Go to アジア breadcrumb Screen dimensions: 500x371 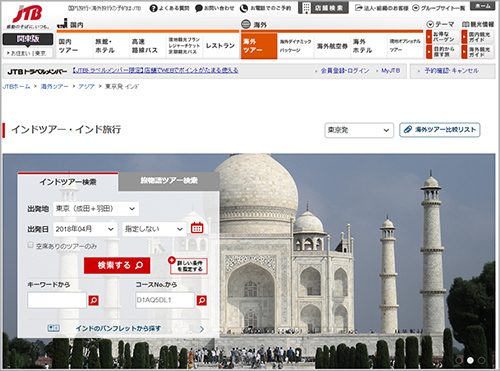pyautogui.click(x=86, y=87)
